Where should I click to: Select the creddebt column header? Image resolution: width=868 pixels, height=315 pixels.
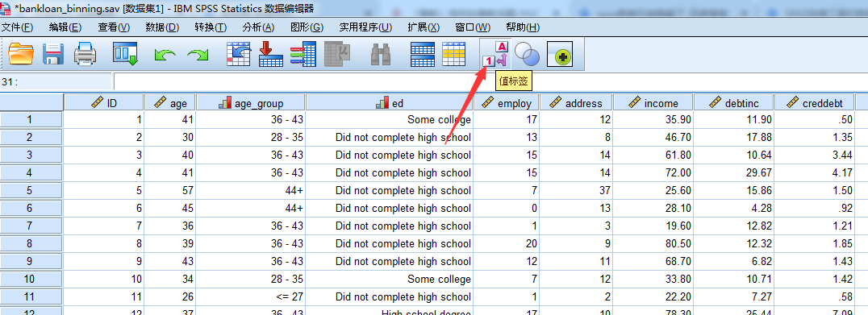(x=814, y=103)
